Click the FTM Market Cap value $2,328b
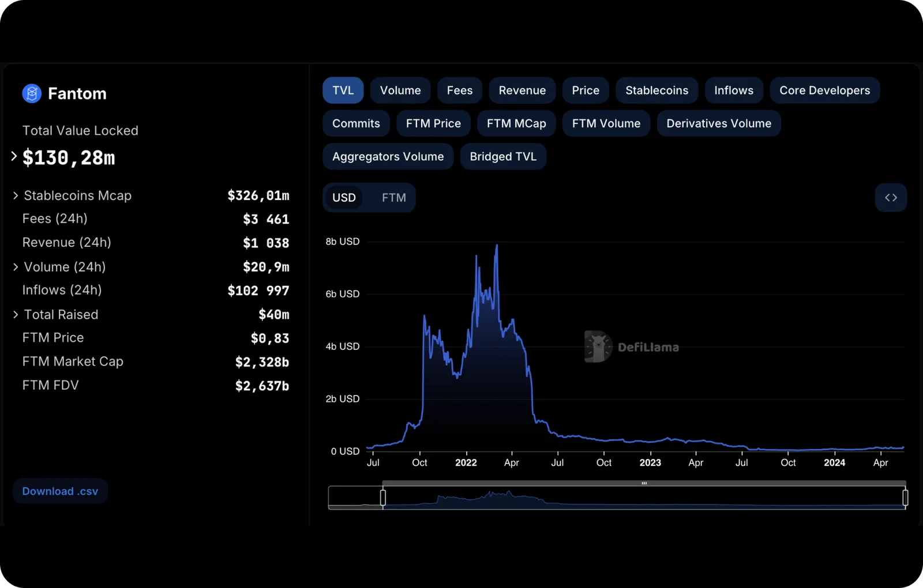This screenshot has width=923, height=588. click(x=262, y=362)
